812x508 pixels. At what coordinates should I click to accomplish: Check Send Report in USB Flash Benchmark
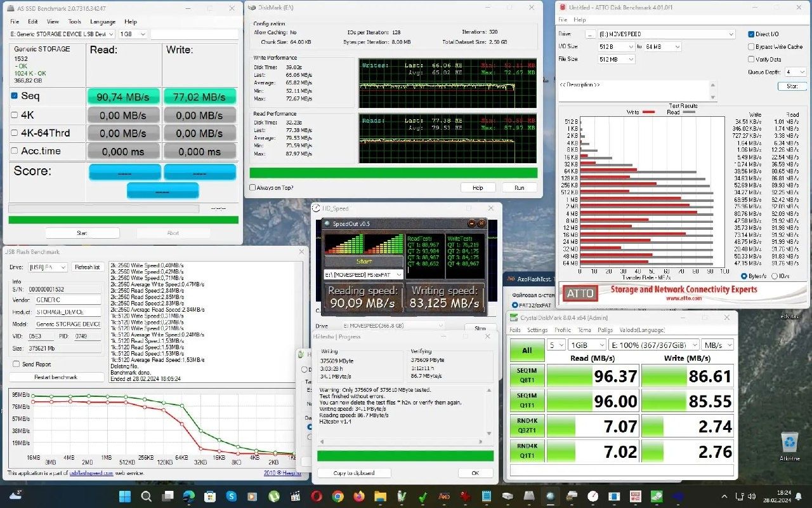coord(16,364)
